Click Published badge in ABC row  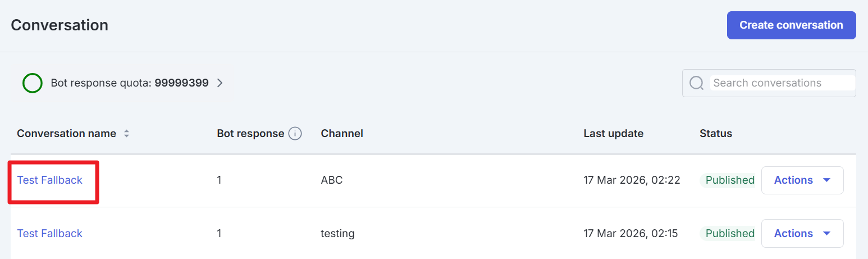click(x=729, y=180)
